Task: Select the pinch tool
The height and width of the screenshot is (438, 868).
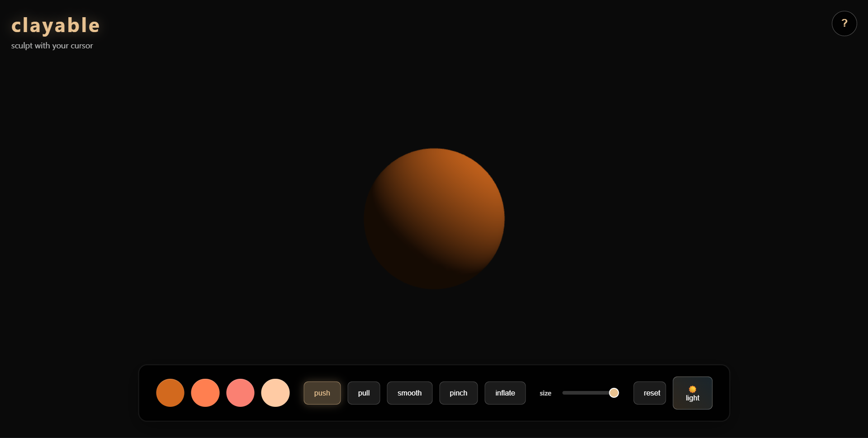Action: (458, 393)
